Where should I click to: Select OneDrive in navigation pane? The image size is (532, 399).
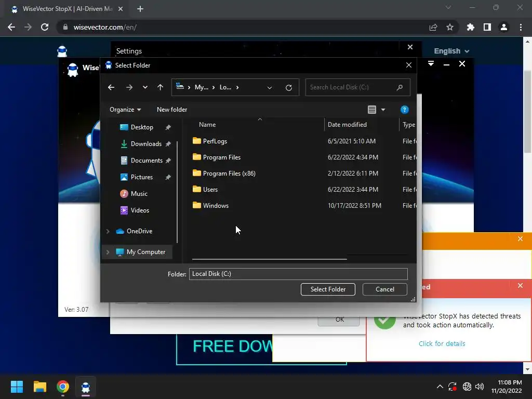pyautogui.click(x=139, y=231)
